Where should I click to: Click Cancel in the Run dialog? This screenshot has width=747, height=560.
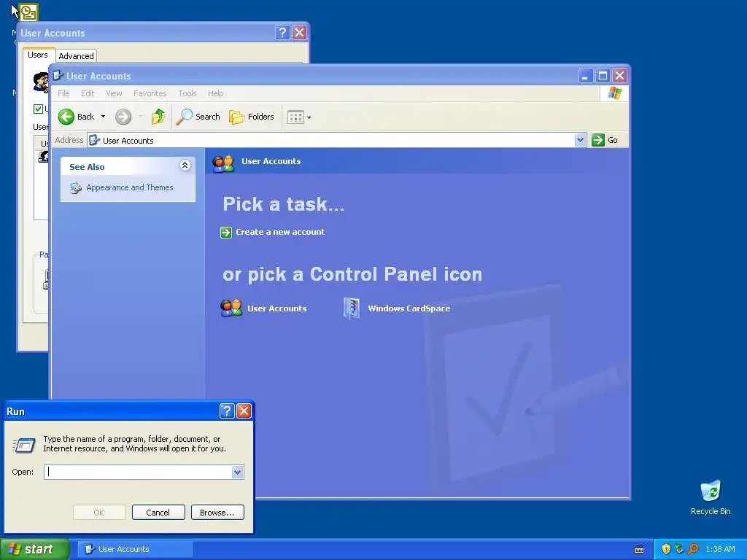click(158, 513)
